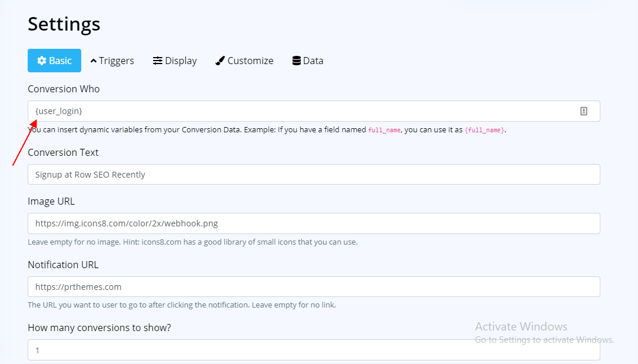Click the Image URL input field
This screenshot has width=638, height=364.
pos(314,223)
